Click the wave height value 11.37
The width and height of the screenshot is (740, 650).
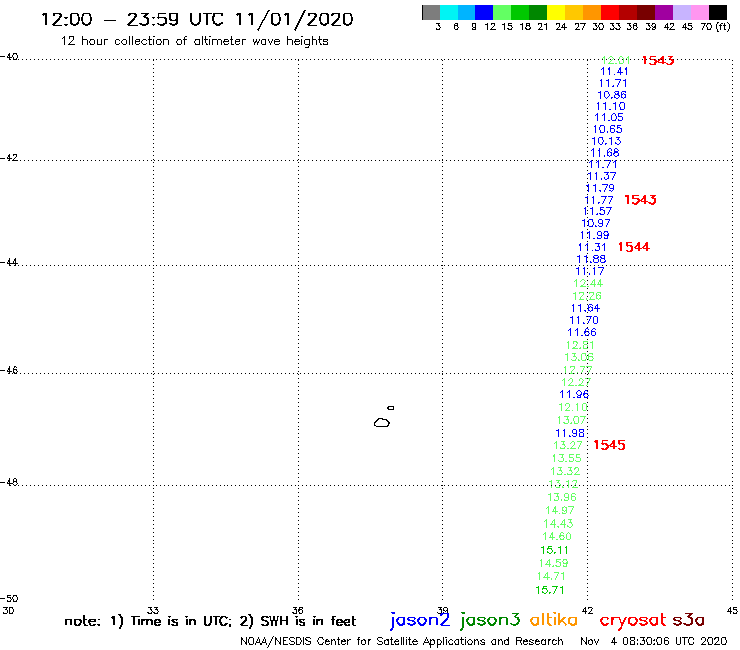click(601, 176)
